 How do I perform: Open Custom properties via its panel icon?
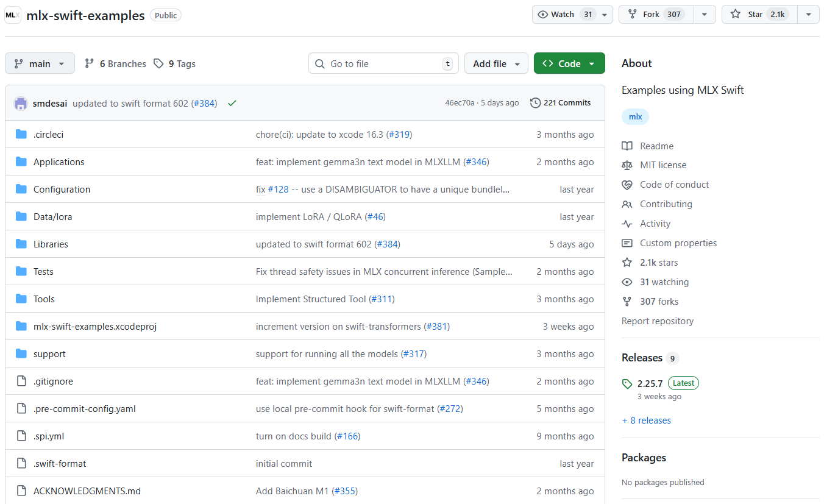click(627, 243)
